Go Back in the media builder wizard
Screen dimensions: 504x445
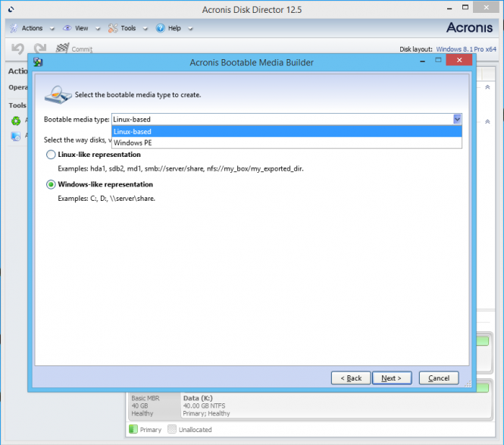[351, 378]
